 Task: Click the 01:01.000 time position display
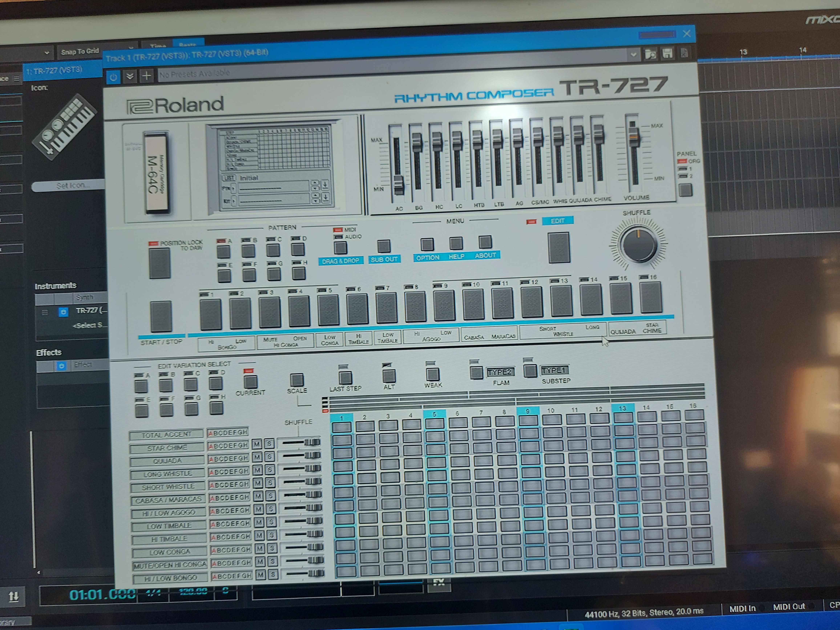(102, 594)
